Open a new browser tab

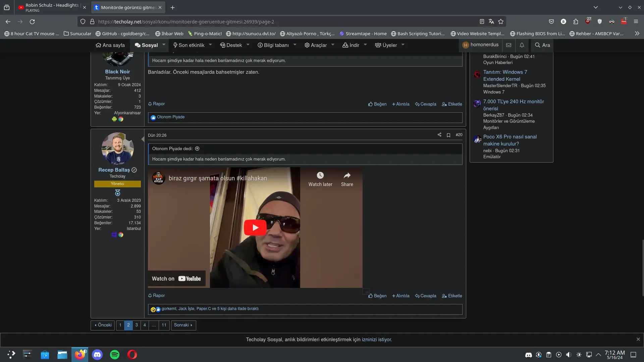click(172, 7)
